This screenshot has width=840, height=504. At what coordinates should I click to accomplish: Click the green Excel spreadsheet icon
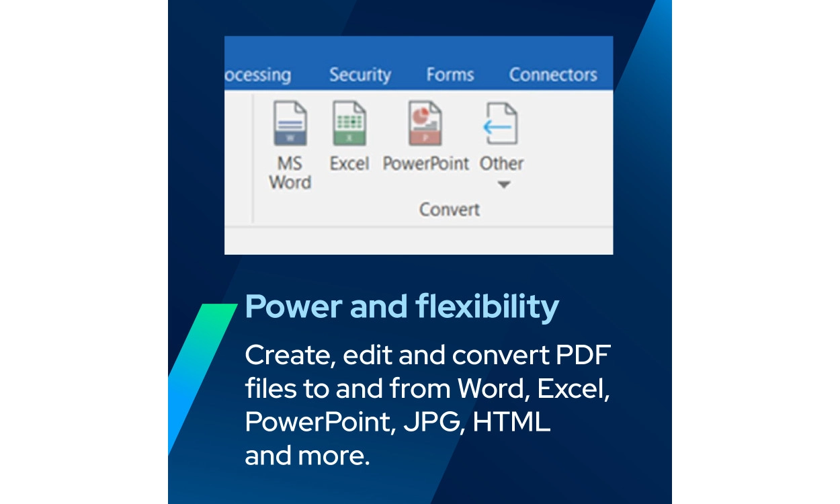click(349, 124)
